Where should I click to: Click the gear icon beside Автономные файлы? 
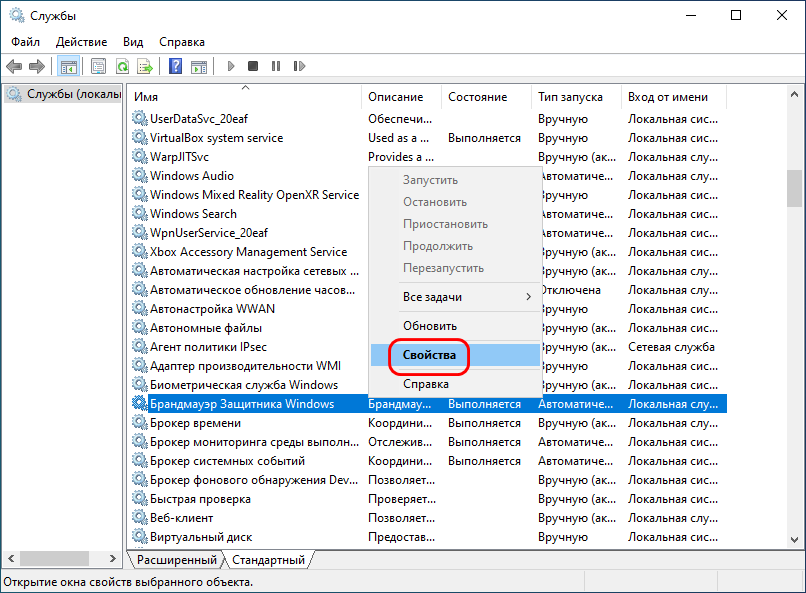(x=139, y=327)
